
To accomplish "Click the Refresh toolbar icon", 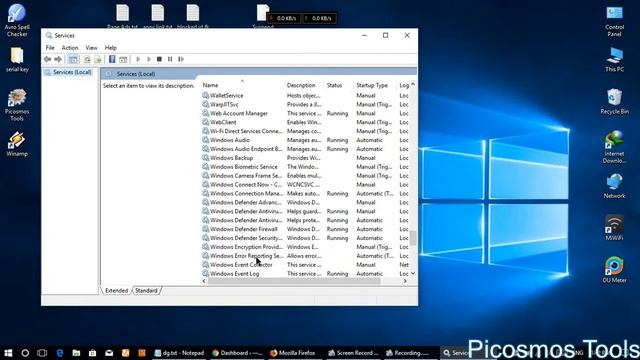I will 87,59.
